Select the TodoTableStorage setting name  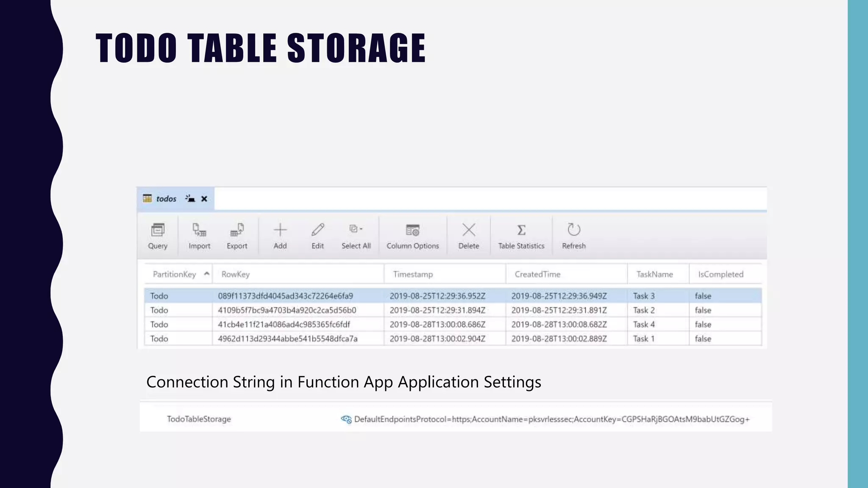(199, 419)
